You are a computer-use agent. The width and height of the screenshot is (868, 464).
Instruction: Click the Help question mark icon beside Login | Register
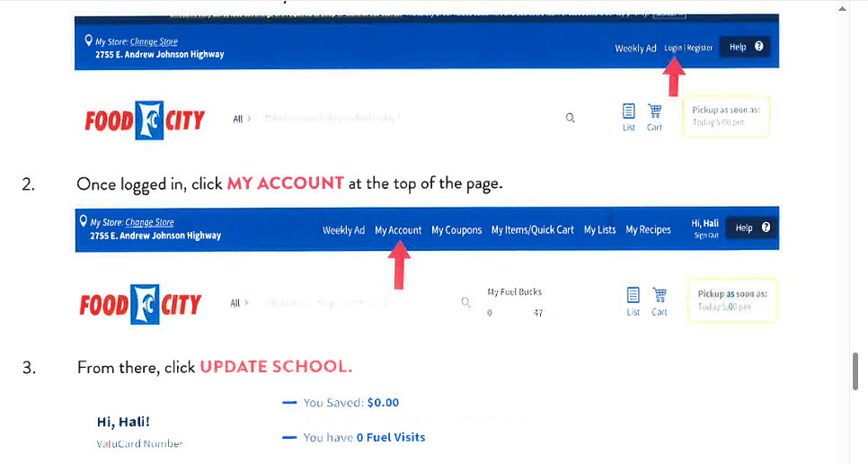pyautogui.click(x=759, y=47)
